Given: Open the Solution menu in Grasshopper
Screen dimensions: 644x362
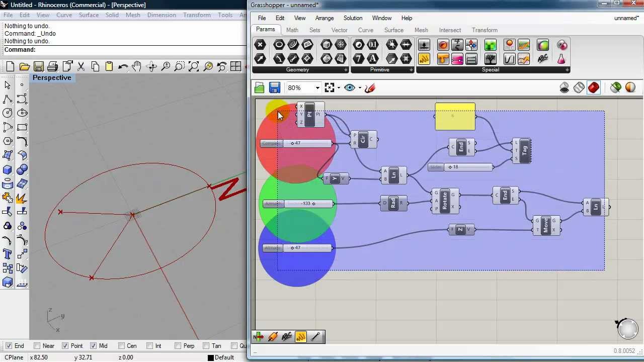Looking at the screenshot, I should tap(353, 18).
